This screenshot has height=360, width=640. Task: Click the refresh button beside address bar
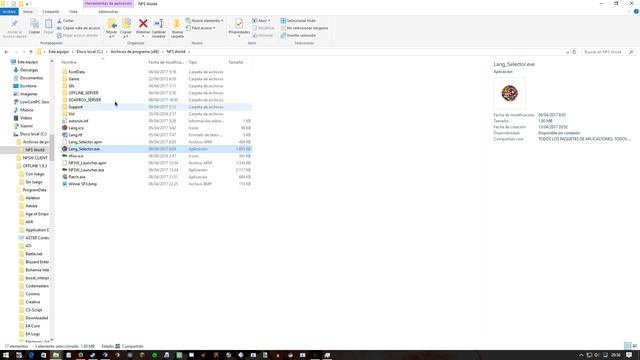(x=574, y=52)
